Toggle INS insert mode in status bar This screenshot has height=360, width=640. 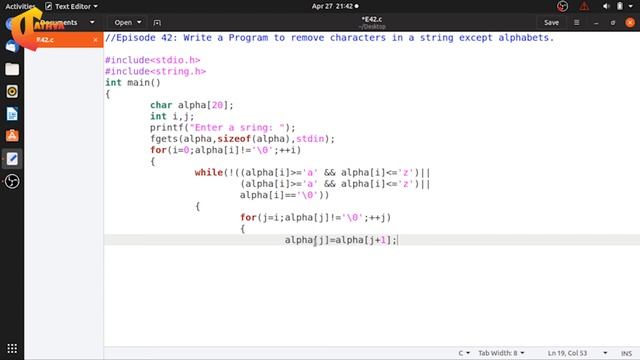(x=626, y=353)
